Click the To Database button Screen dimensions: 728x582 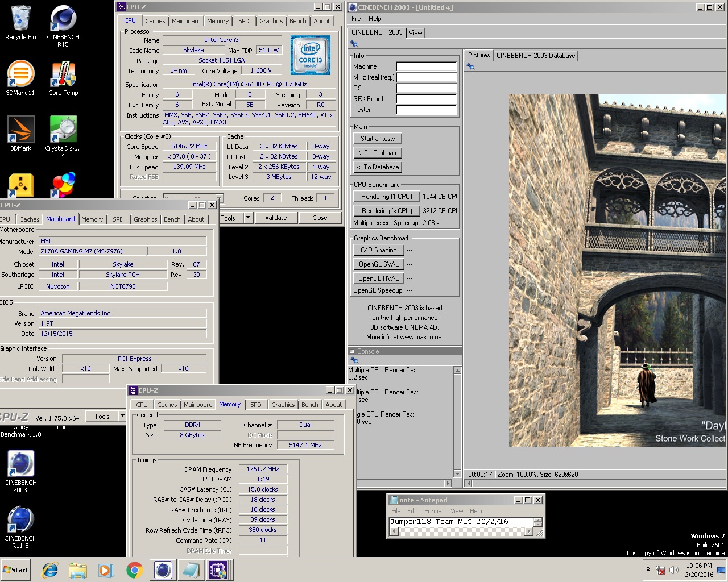pyautogui.click(x=378, y=167)
